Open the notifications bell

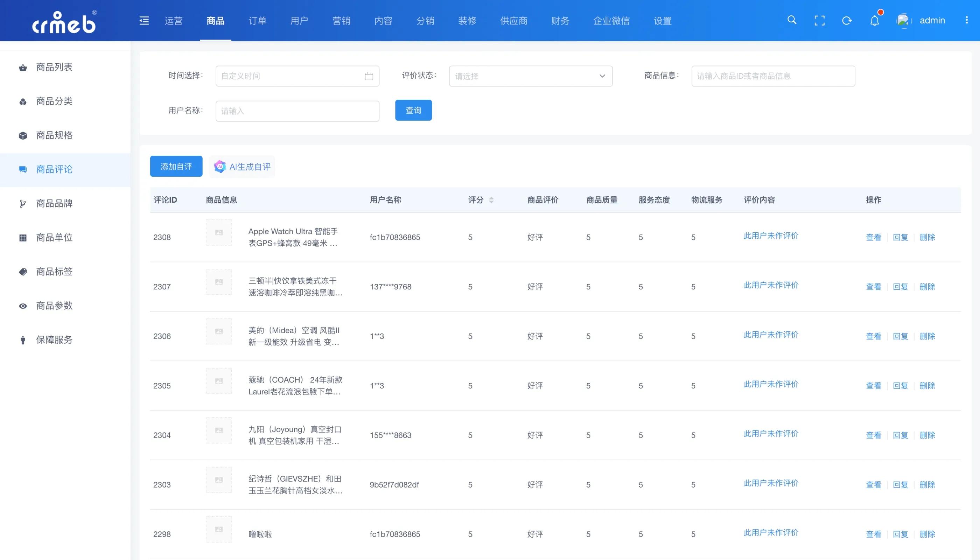point(874,20)
